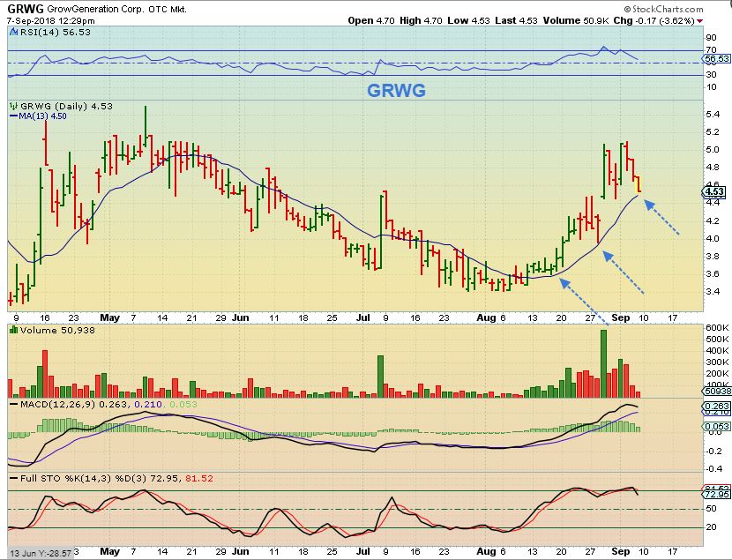Open the StockCharts.com copyright link
The image size is (732, 560).
tap(663, 9)
